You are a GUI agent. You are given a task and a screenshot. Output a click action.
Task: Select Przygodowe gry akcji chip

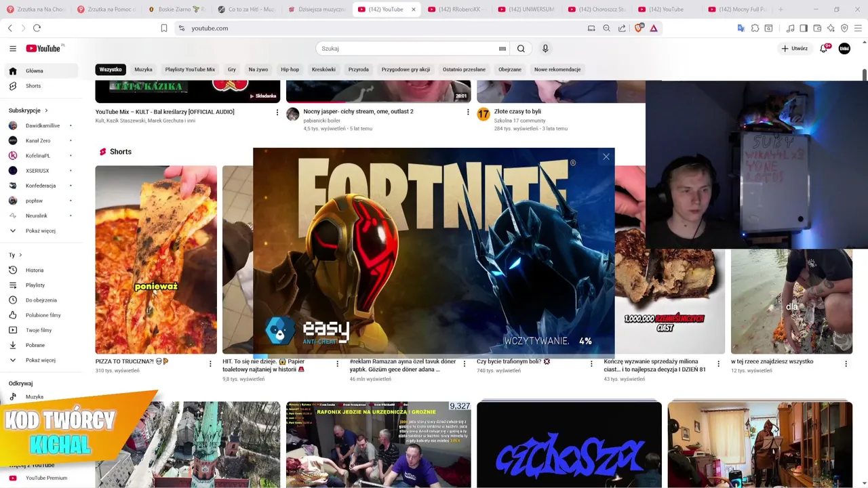[x=406, y=69]
